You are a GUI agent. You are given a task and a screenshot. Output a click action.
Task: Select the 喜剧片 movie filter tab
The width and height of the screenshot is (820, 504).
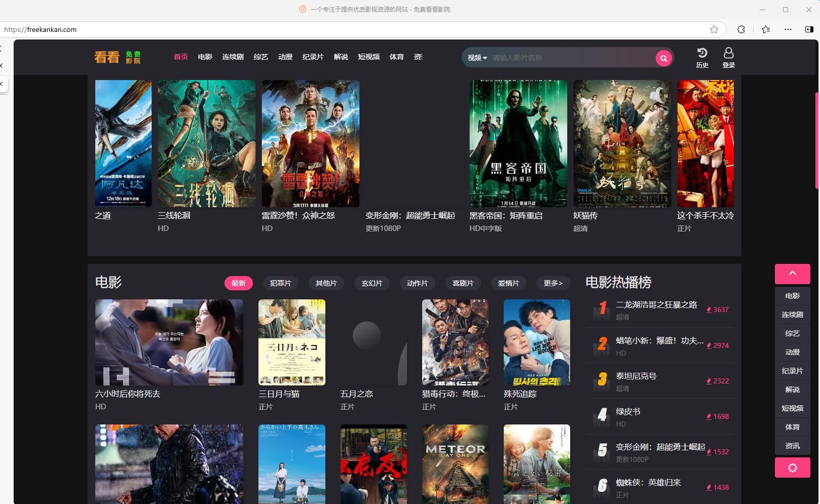[x=463, y=283]
